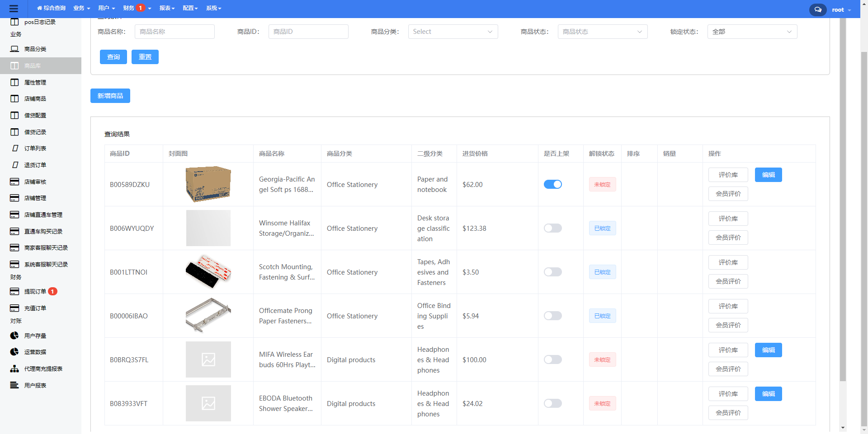Click the 系统客服聊天记录 card icon
Screen dimensions: 868x434
14,264
